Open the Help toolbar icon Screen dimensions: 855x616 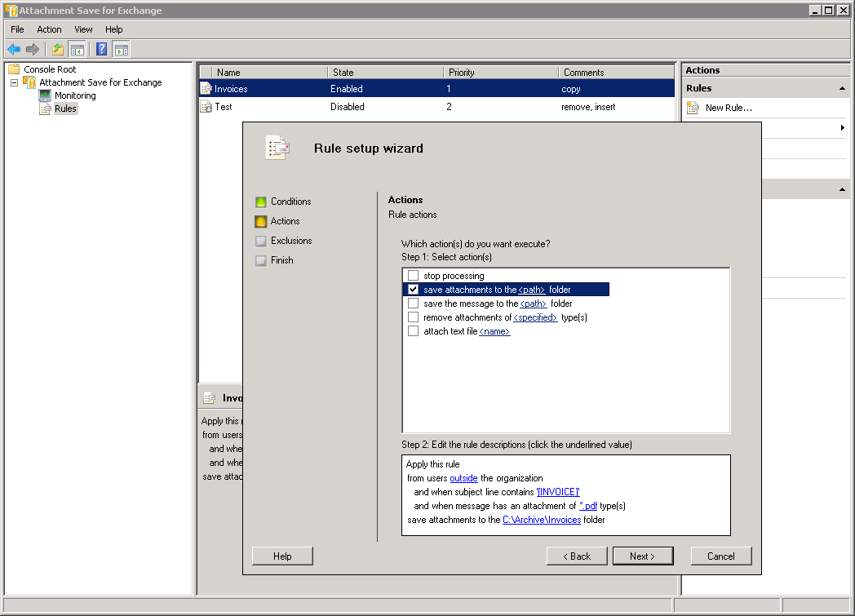pos(101,50)
